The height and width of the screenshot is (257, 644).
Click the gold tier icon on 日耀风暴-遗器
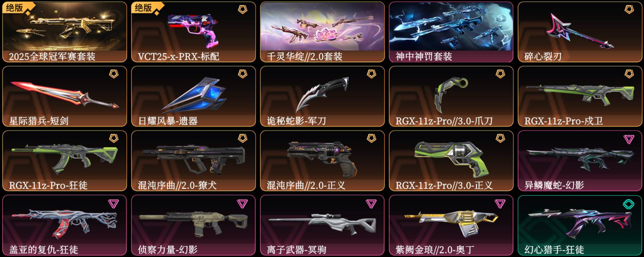tap(242, 75)
